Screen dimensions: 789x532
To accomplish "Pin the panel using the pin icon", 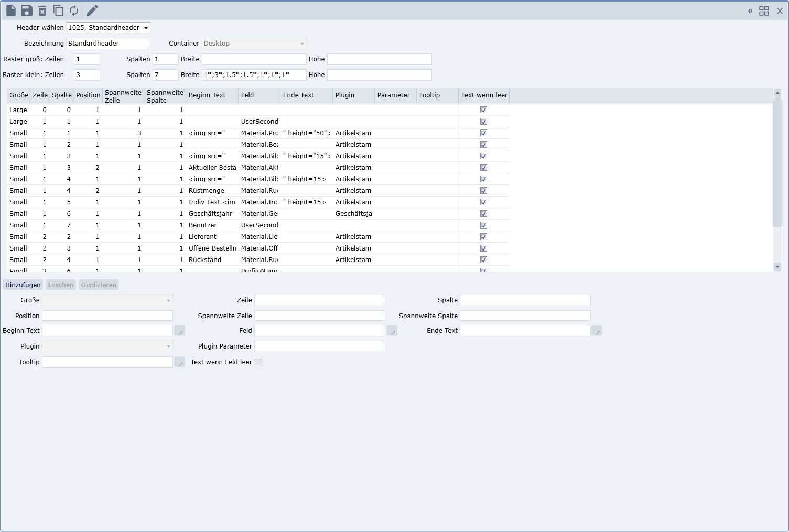I will [750, 11].
